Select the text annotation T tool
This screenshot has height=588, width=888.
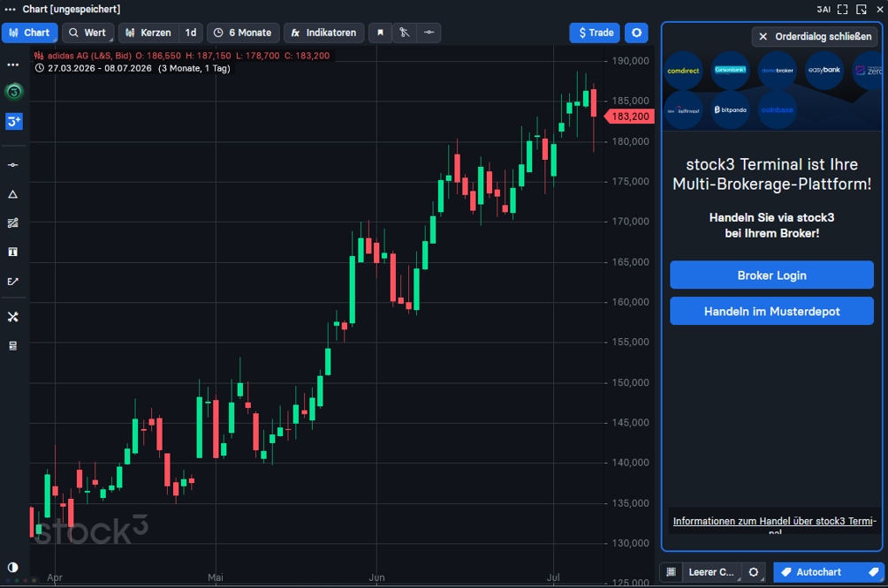[x=13, y=252]
